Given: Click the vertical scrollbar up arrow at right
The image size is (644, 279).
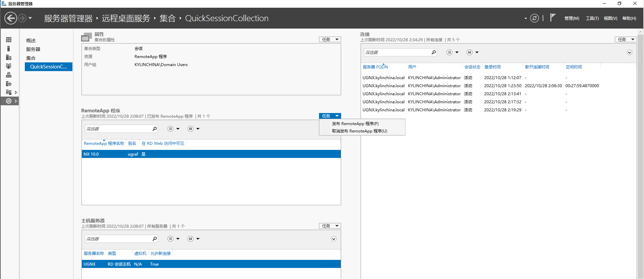Looking at the screenshot, I should coord(641,32).
